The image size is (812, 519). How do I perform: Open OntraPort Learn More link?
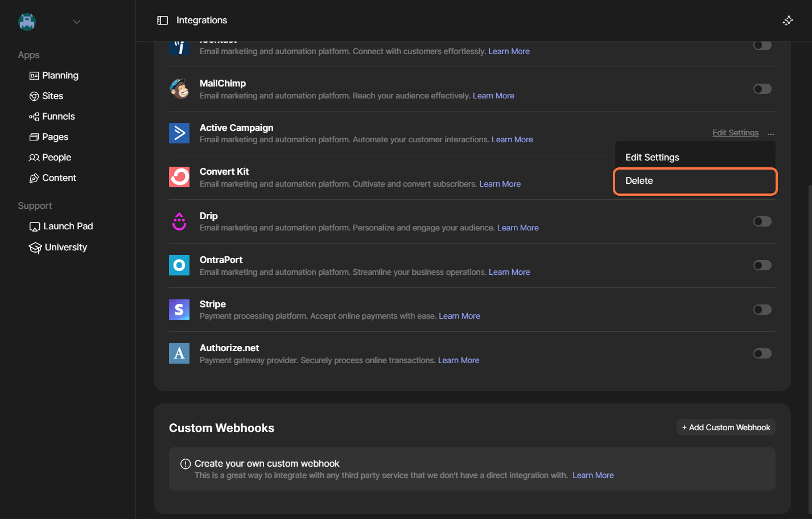(x=509, y=272)
